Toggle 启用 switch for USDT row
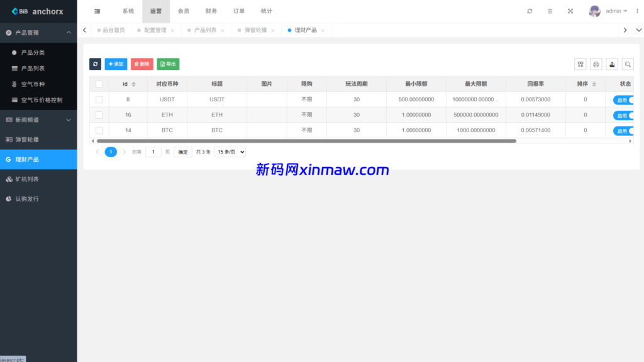 tap(623, 100)
